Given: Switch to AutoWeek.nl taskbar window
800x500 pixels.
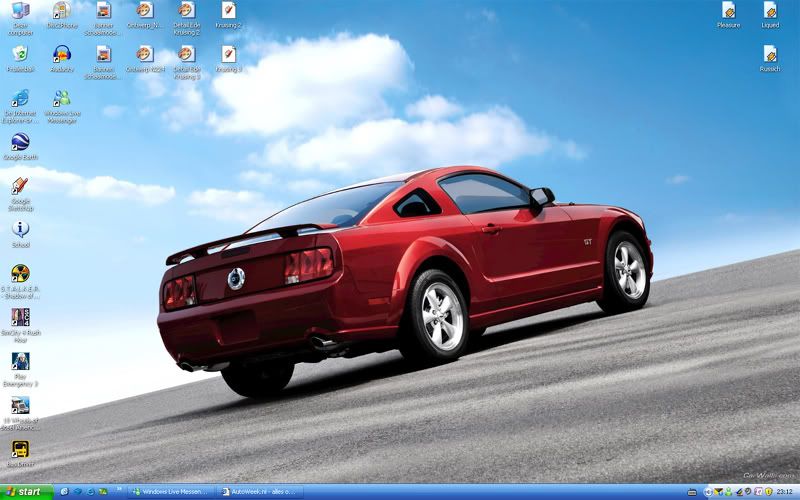Looking at the screenshot, I should 260,492.
